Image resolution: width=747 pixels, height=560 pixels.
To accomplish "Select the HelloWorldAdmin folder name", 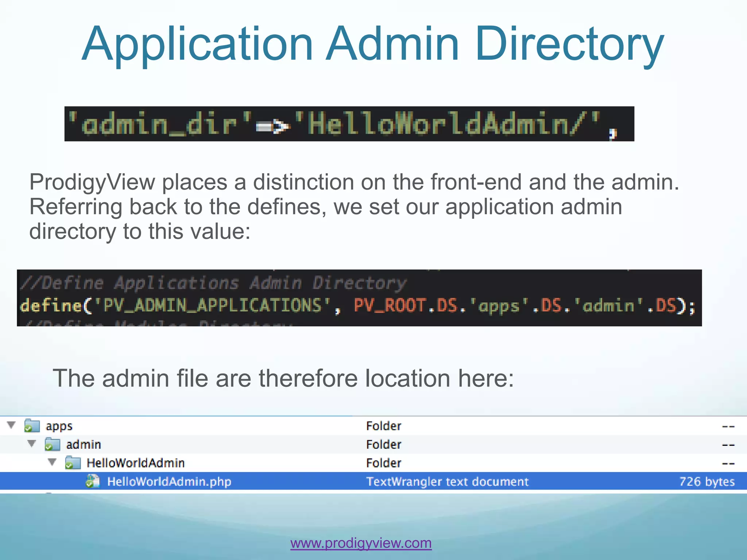I will coord(136,463).
